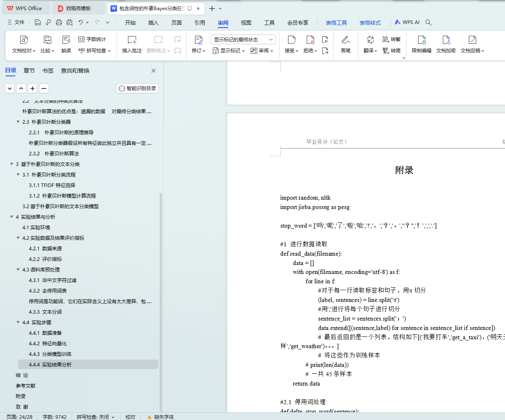Open 显示标记的最终状态 dropdown

[243, 39]
